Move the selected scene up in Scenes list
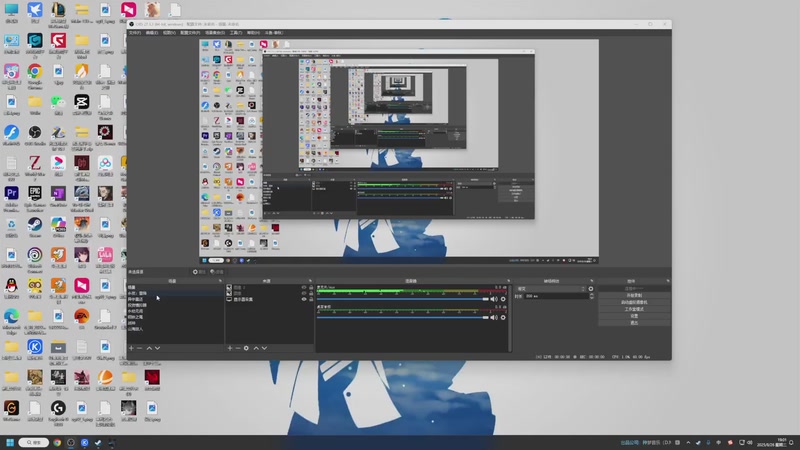The height and width of the screenshot is (450, 800). (149, 348)
